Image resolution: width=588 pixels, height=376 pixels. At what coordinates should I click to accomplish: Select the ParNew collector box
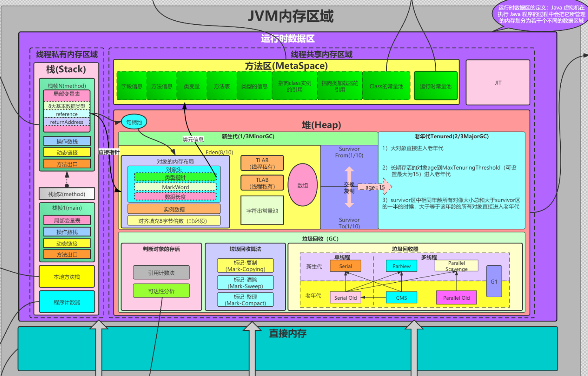point(402,266)
